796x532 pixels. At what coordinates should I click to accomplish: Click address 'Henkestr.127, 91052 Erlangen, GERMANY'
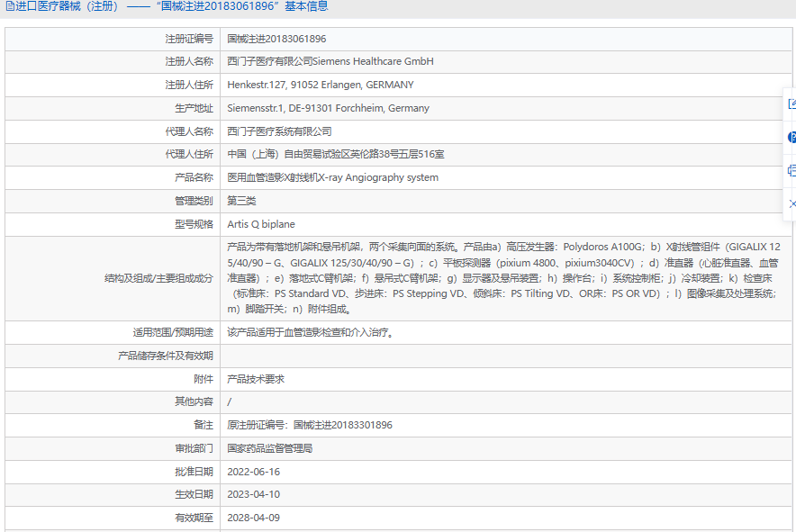(321, 85)
